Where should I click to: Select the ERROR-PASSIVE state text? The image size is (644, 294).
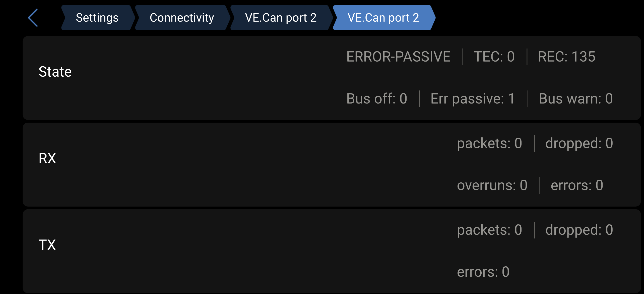click(399, 57)
